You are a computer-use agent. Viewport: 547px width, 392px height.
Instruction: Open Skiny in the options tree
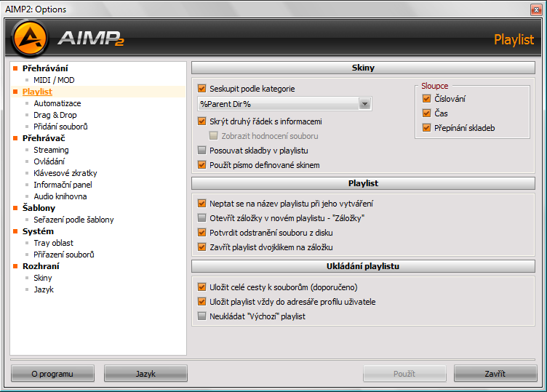43,278
